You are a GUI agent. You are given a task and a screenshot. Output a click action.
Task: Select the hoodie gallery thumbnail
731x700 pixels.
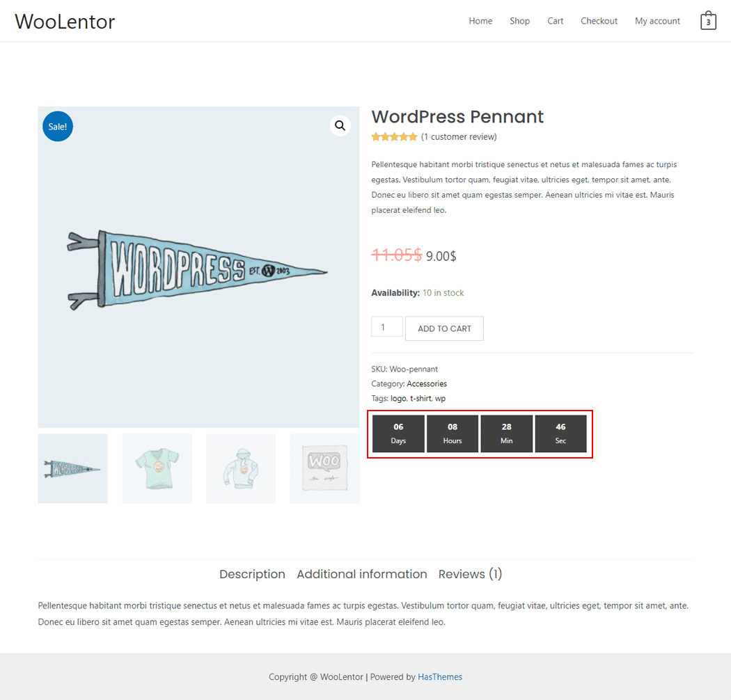tap(241, 468)
